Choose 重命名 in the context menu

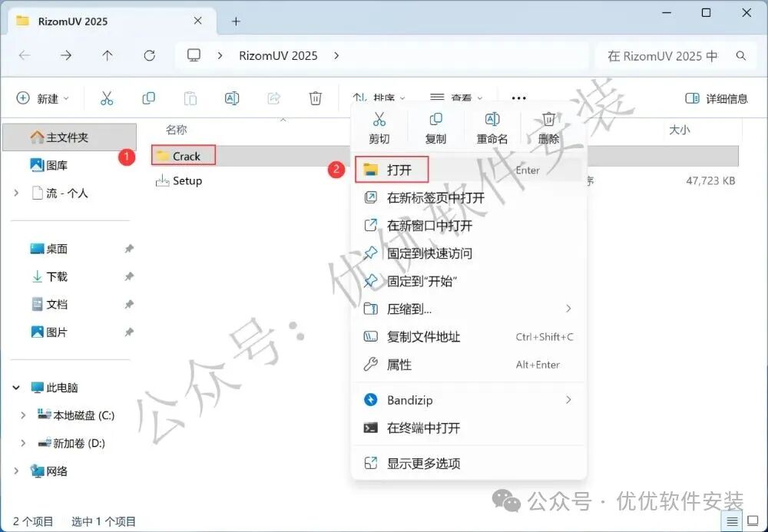click(x=492, y=128)
